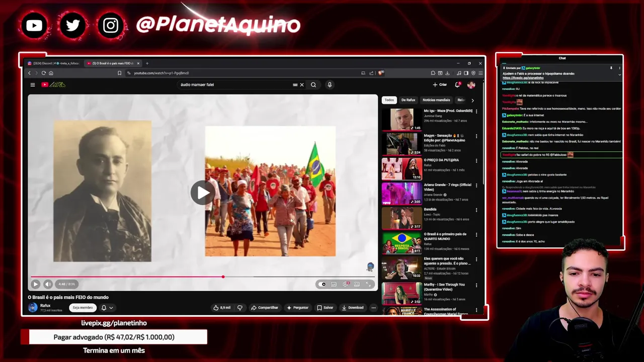The width and height of the screenshot is (644, 362).
Task: Click the Rafux channel name
Action: (45, 306)
